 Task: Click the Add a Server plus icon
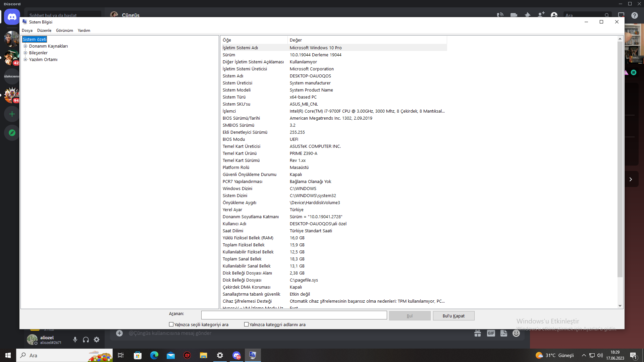tap(12, 114)
